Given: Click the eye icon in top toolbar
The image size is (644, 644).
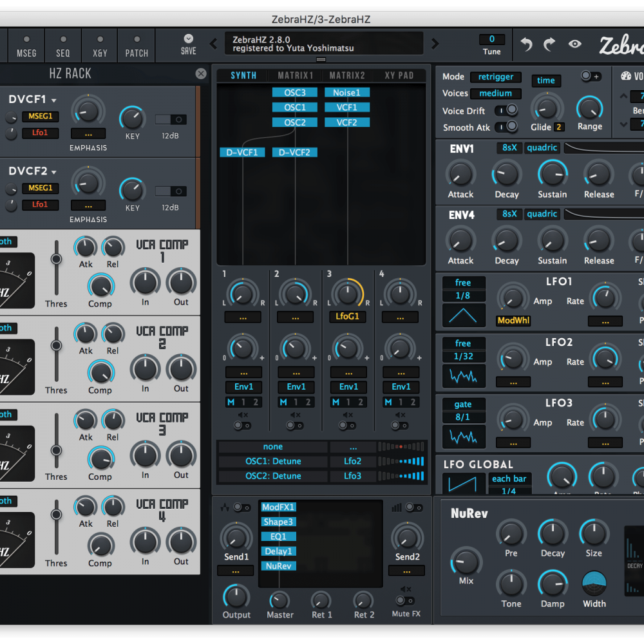Looking at the screenshot, I should click(574, 44).
